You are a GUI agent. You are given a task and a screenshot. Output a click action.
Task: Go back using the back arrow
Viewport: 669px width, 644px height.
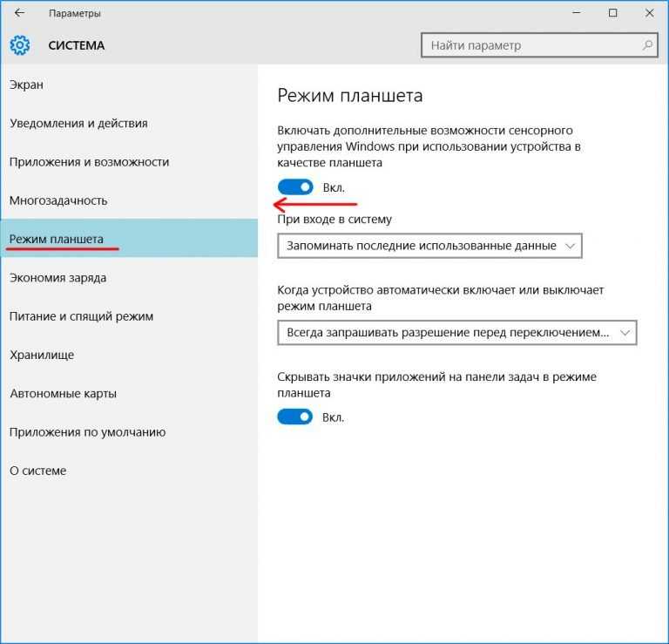tap(19, 13)
